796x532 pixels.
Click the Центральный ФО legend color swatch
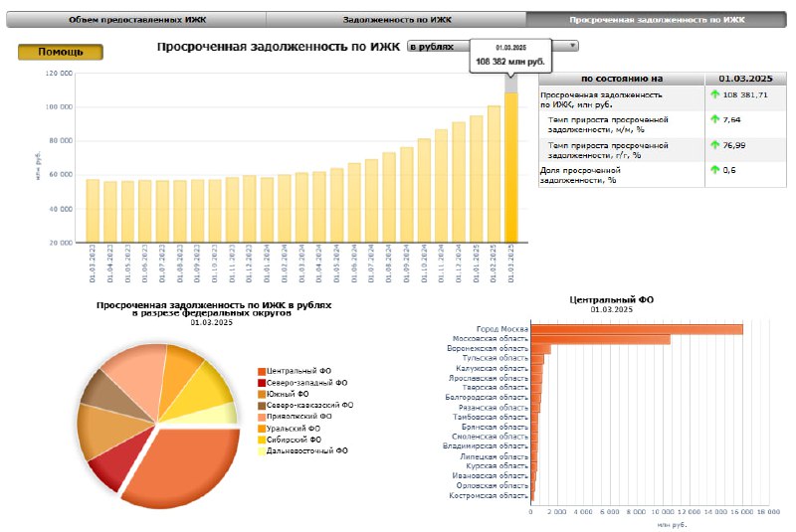pyautogui.click(x=262, y=371)
